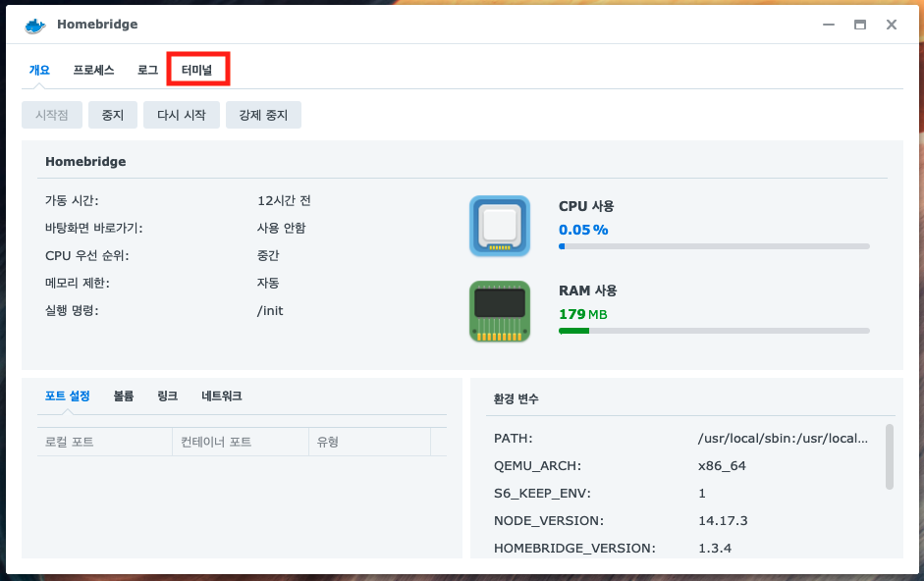Click the 환경 변수 heading

pos(516,398)
